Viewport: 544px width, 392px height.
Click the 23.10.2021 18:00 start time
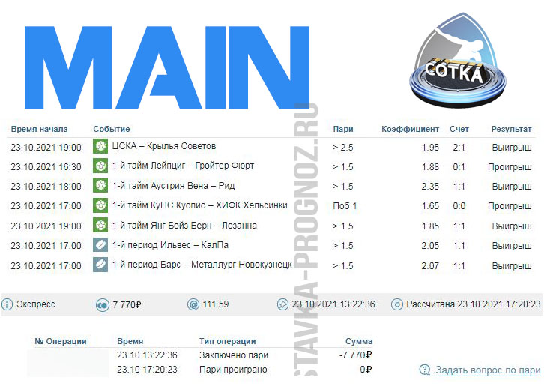(x=46, y=187)
